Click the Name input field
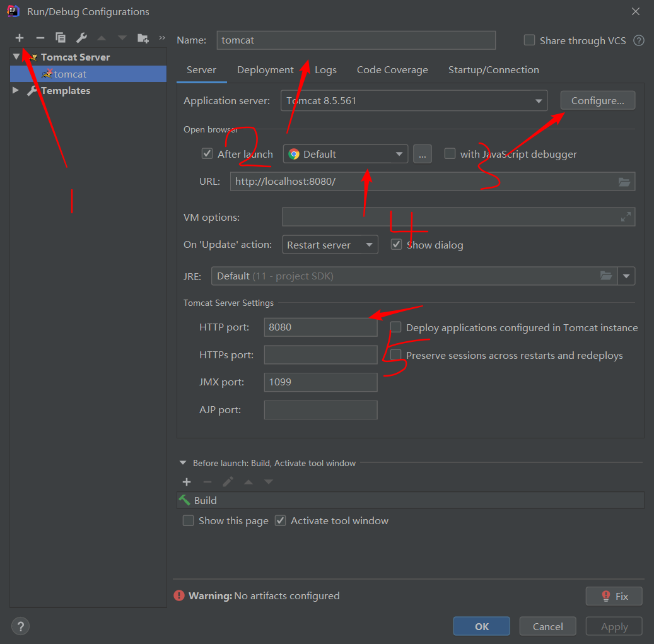 356,40
